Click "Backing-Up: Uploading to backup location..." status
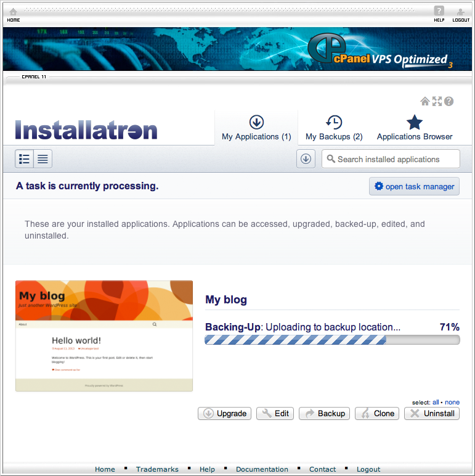This screenshot has height=476, width=475. pos(302,327)
